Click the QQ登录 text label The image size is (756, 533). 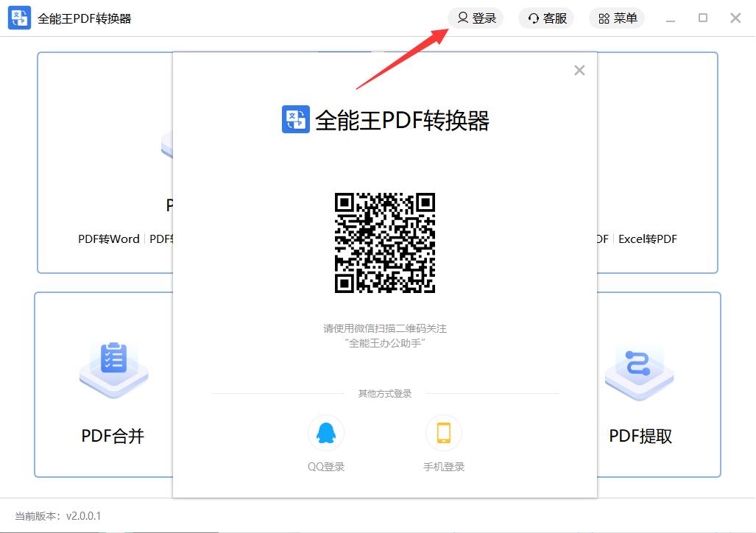[325, 467]
